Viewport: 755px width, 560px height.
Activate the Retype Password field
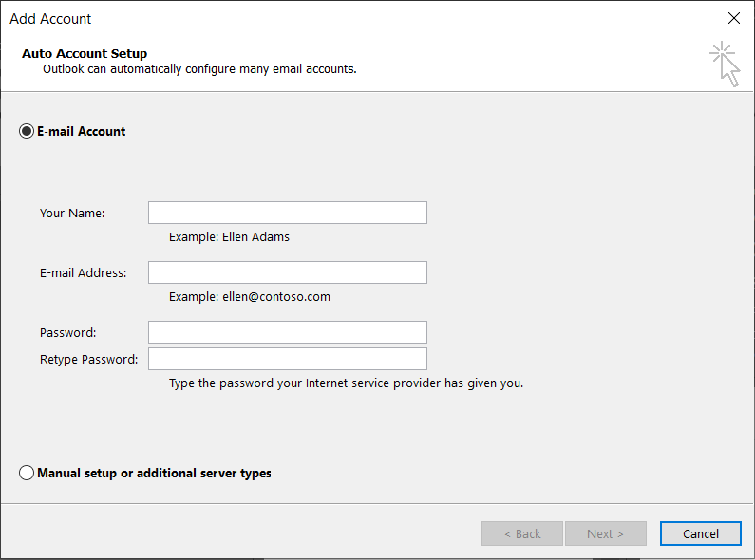pos(288,359)
